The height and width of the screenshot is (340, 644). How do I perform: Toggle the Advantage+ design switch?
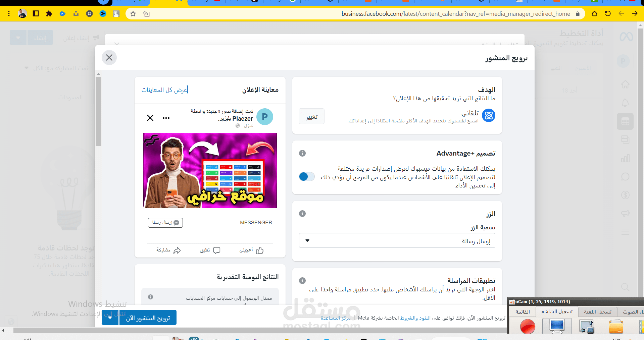coord(307,176)
